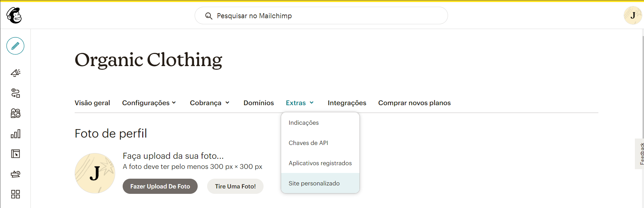The image size is (644, 208).
Task: Select Chaves de API menu item
Action: coord(308,143)
